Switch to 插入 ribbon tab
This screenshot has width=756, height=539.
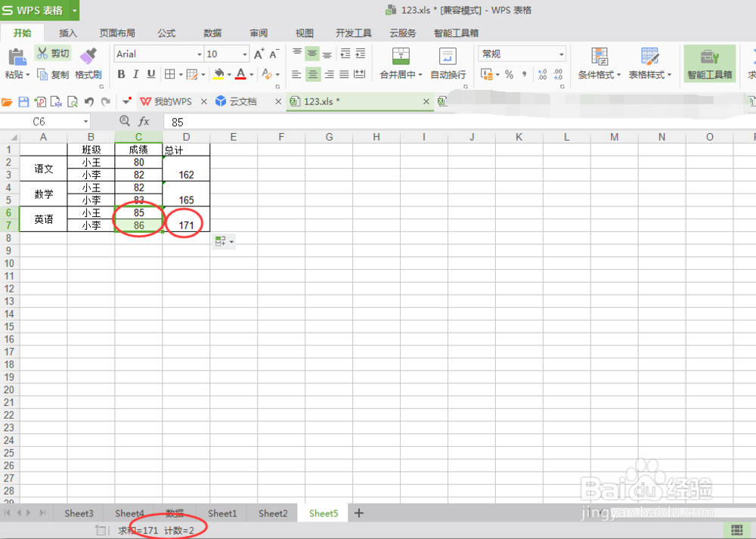click(x=68, y=33)
